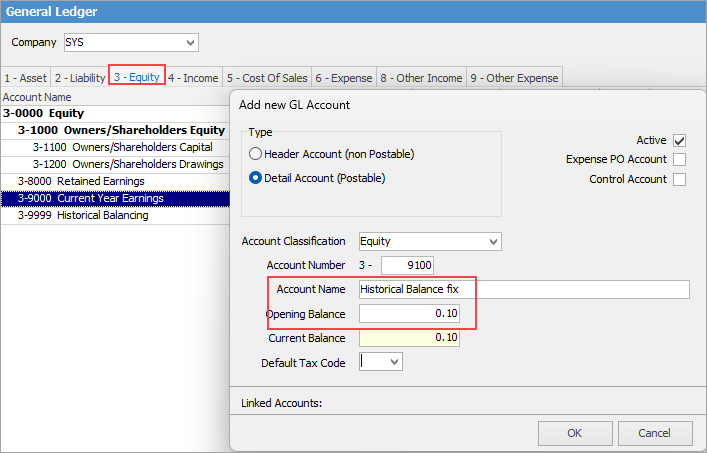Open the Default Tax Code dropdown
The width and height of the screenshot is (707, 453).
tap(393, 362)
